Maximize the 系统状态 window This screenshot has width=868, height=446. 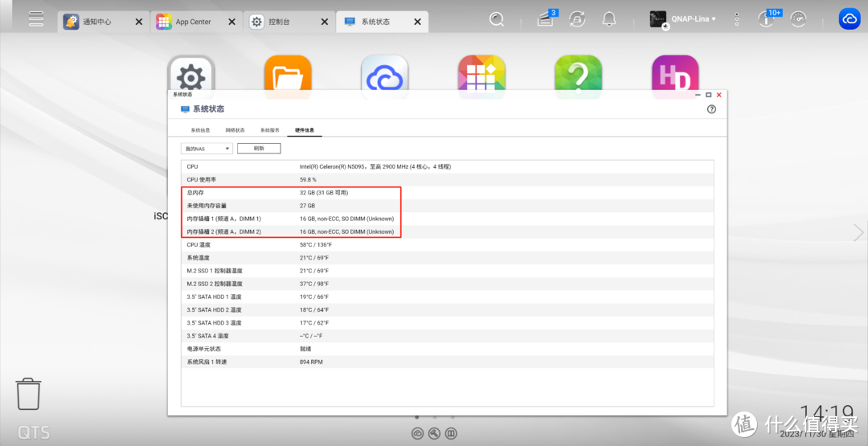point(709,95)
